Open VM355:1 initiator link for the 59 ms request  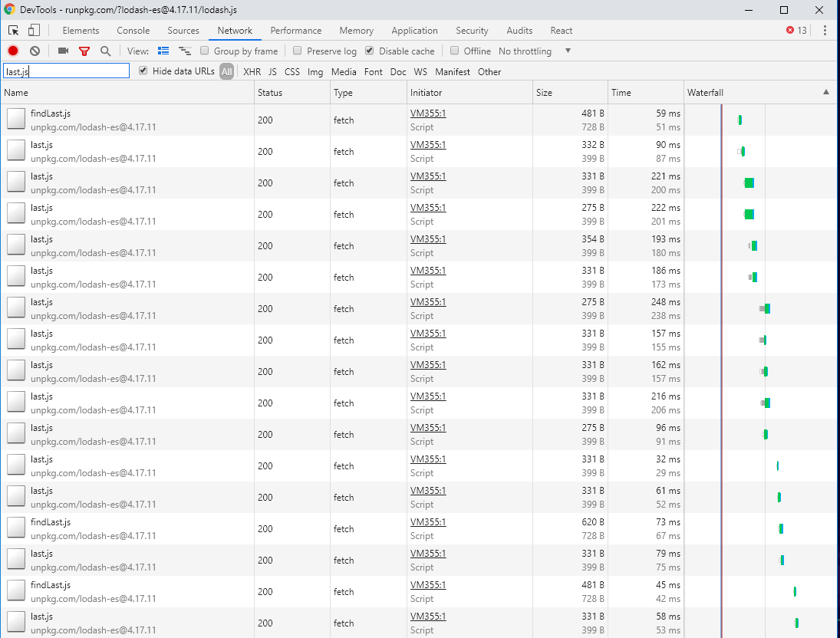(x=428, y=113)
